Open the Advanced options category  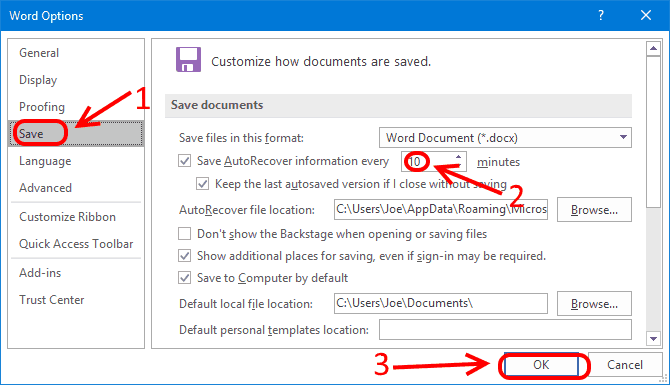point(45,188)
